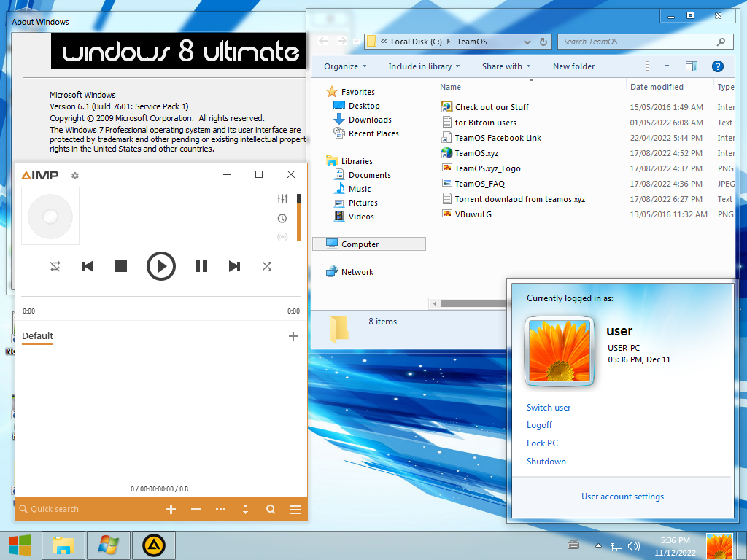Skip to next track in AIMP

coord(234,266)
